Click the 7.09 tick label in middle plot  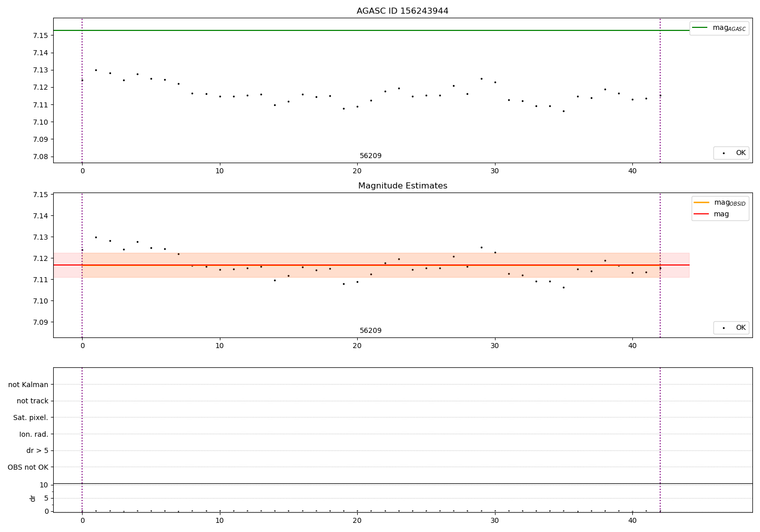[x=41, y=322]
